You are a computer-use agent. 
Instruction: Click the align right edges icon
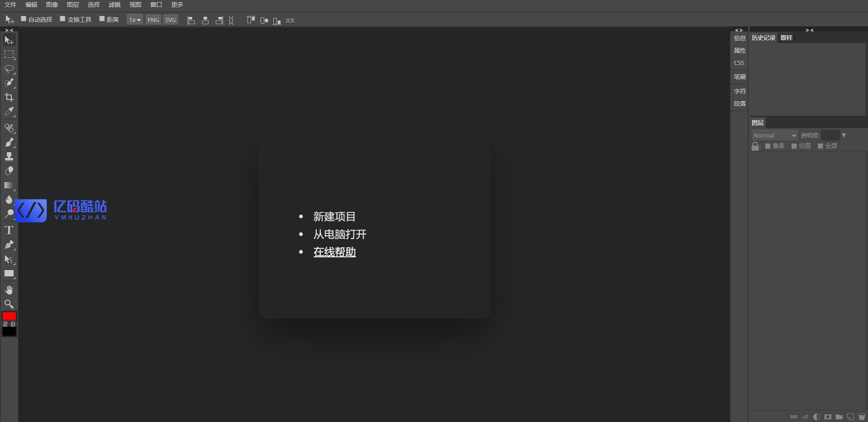click(219, 20)
